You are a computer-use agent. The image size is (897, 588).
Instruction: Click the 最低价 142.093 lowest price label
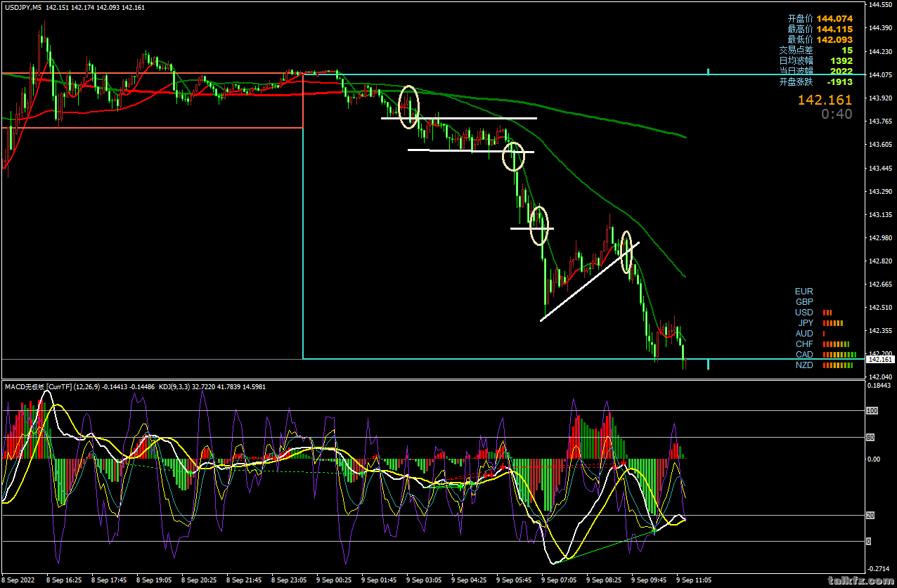[x=820, y=39]
